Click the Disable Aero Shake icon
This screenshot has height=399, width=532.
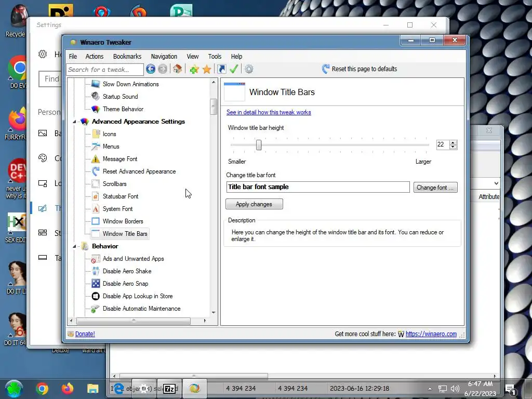click(x=96, y=271)
